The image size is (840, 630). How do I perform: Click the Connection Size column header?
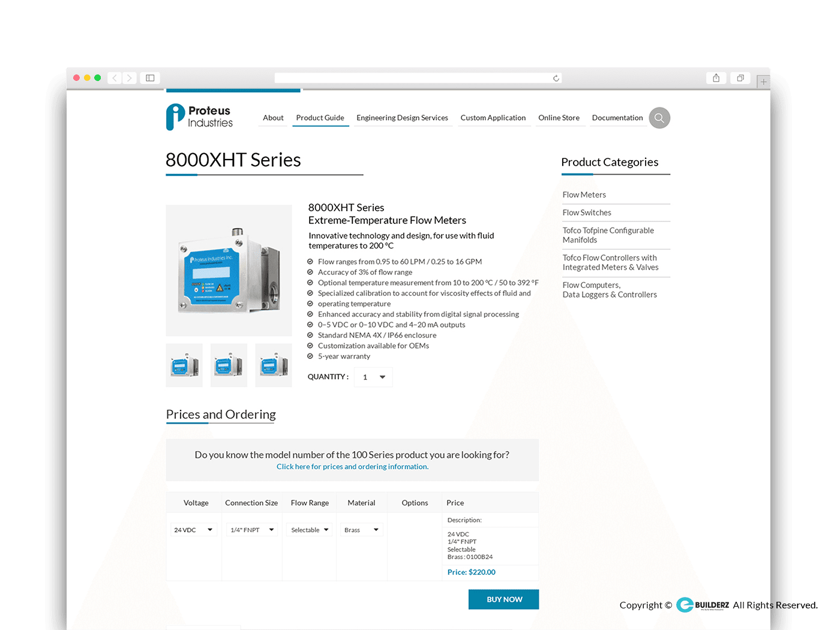pos(251,503)
